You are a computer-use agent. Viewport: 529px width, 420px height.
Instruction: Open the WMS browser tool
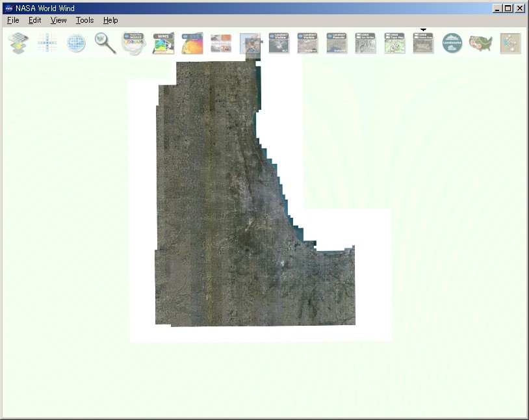coord(162,42)
